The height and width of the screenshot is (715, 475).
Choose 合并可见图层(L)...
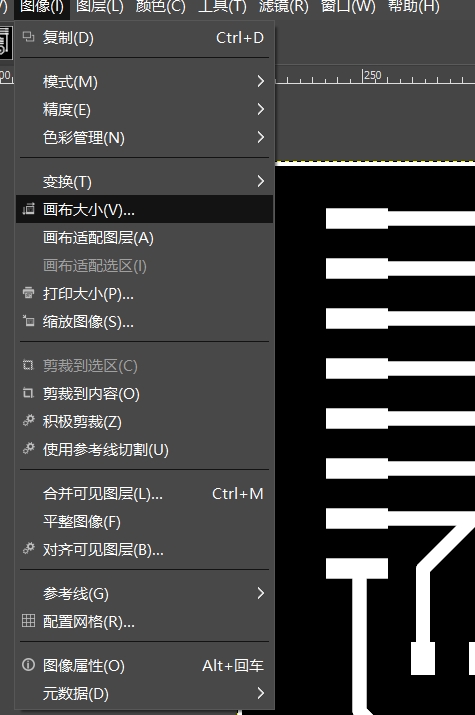[x=144, y=493]
